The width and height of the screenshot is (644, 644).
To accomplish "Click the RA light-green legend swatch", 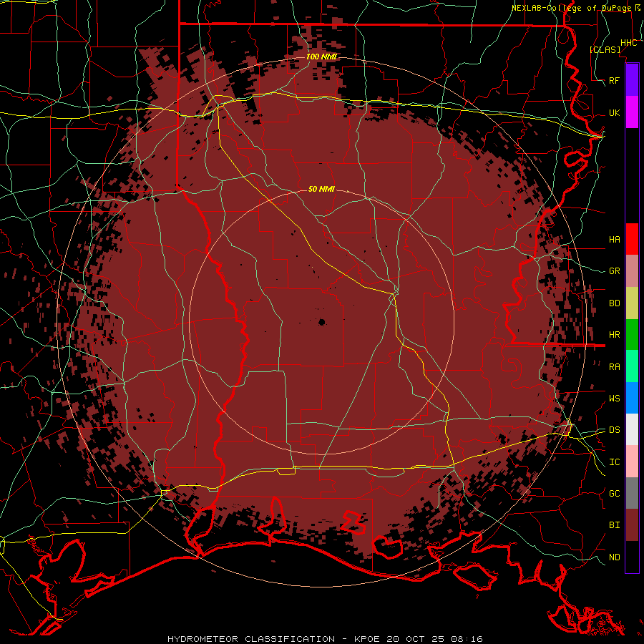I will click(632, 366).
